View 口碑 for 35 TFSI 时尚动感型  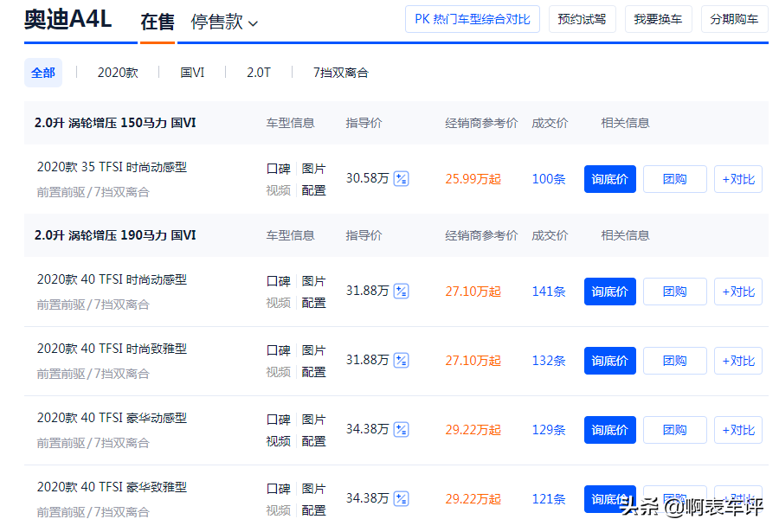278,169
